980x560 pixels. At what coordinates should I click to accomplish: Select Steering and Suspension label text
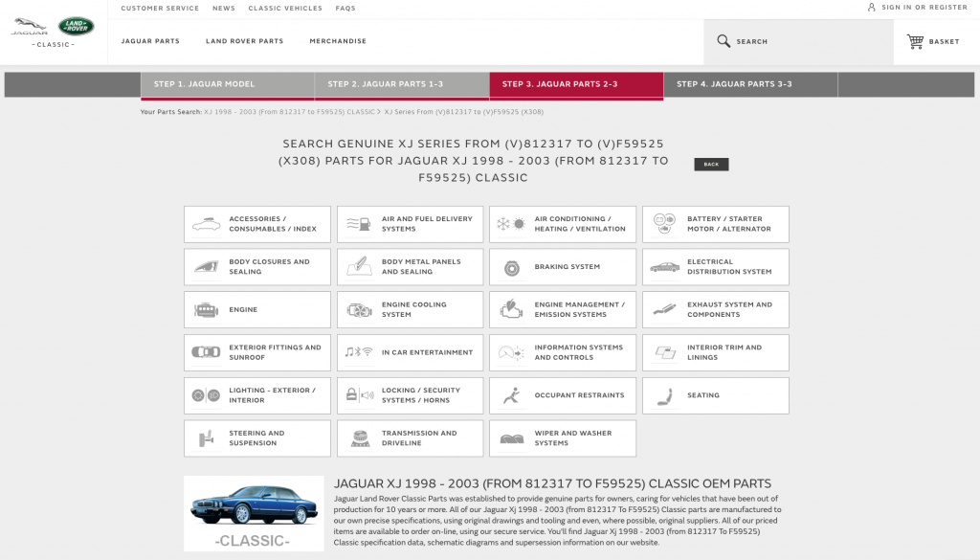click(x=256, y=438)
